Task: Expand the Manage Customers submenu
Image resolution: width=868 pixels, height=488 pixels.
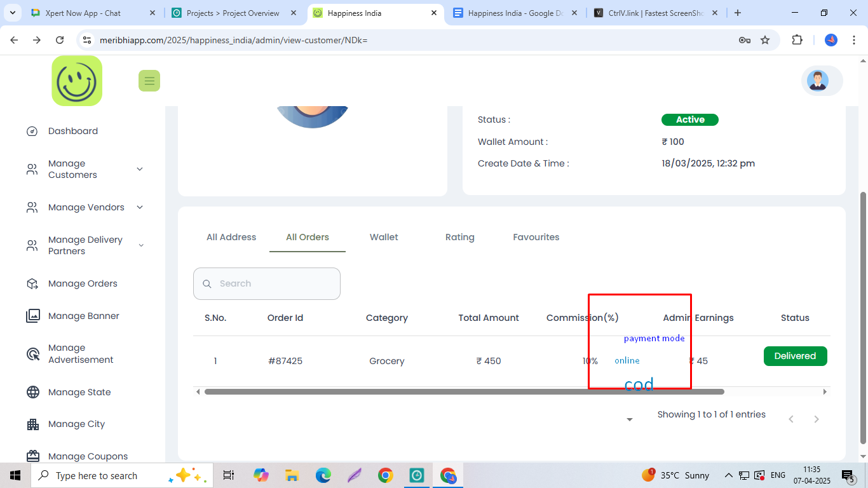Action: click(x=140, y=169)
